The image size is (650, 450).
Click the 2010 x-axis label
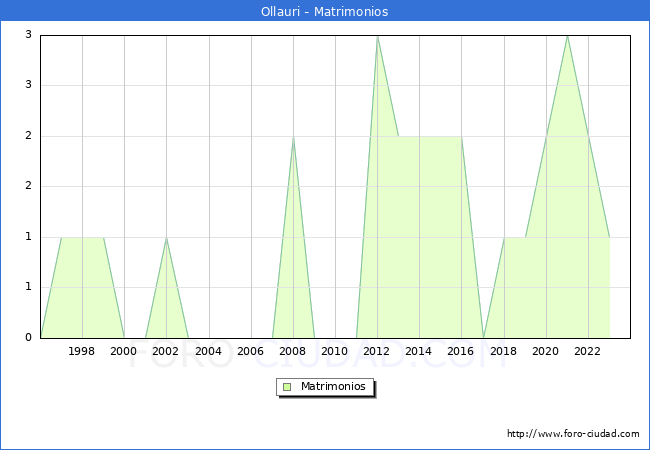pos(335,351)
